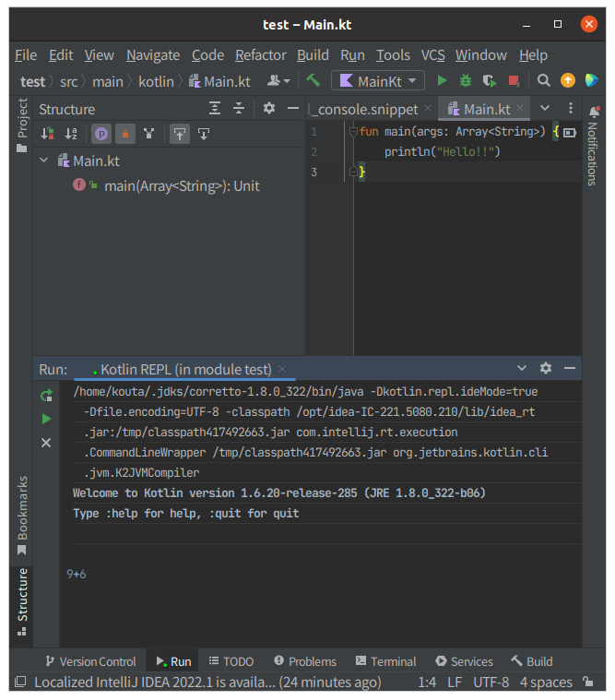Open the Build menu

(x=313, y=55)
